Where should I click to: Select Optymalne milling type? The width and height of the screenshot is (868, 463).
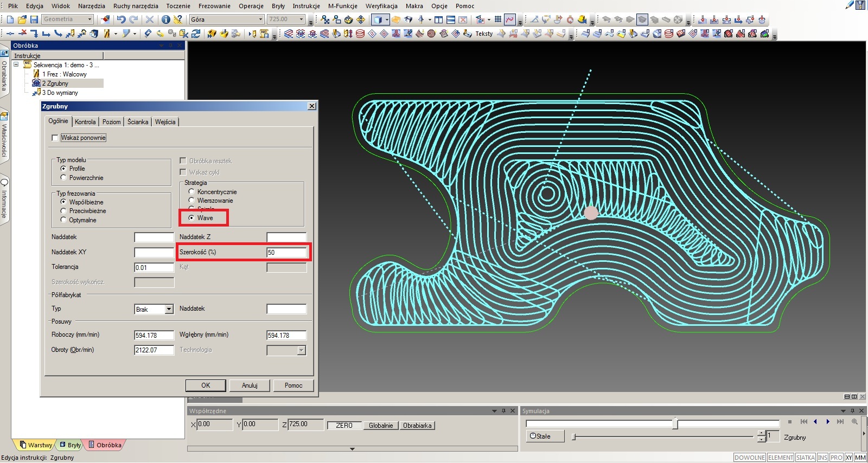[63, 220]
